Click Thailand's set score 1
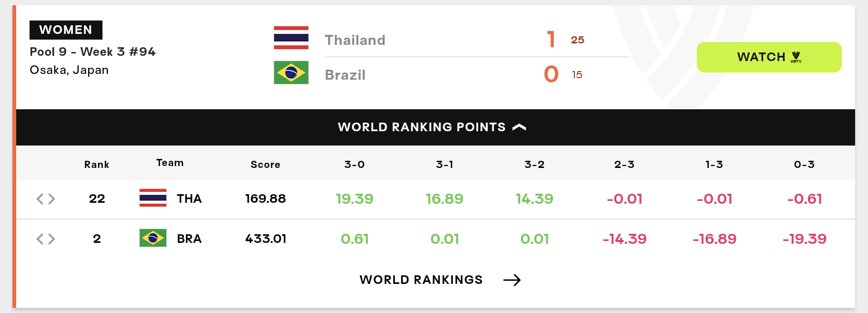The image size is (868, 313). [x=551, y=39]
